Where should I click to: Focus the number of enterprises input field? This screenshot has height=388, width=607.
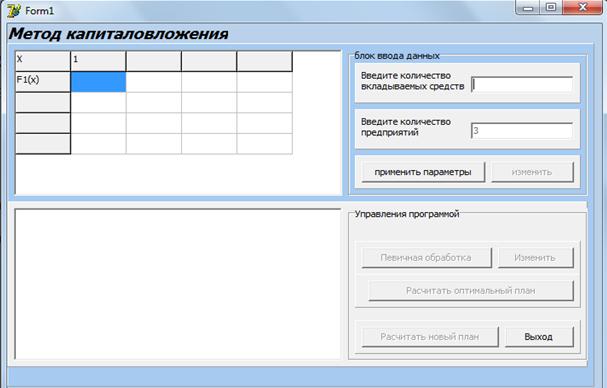pyautogui.click(x=522, y=131)
